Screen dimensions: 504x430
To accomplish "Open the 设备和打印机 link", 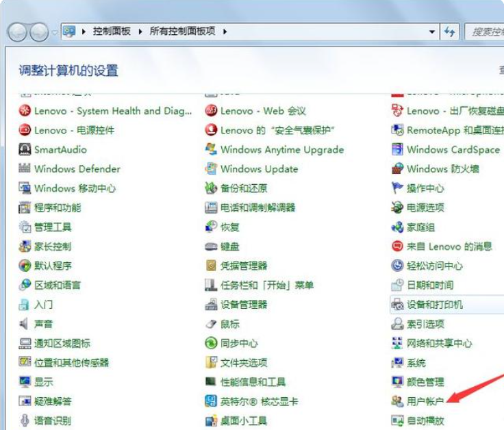I will 434,304.
